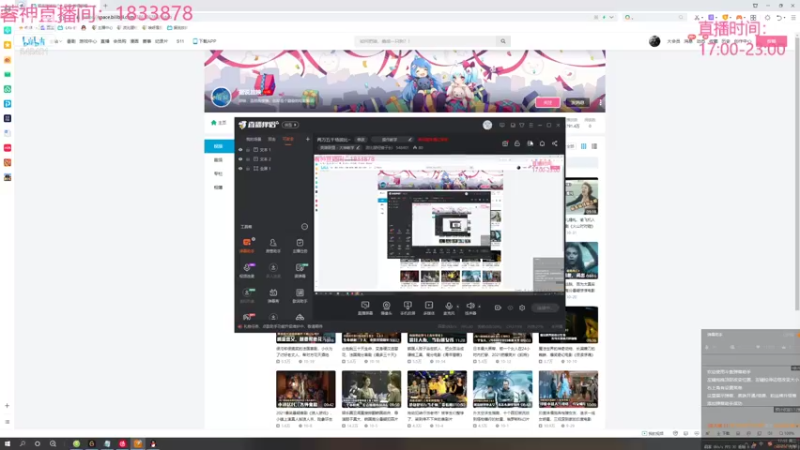The image size is (800, 450).
Task: Hide the 文本 2 source with its eye icon
Action: 240,159
